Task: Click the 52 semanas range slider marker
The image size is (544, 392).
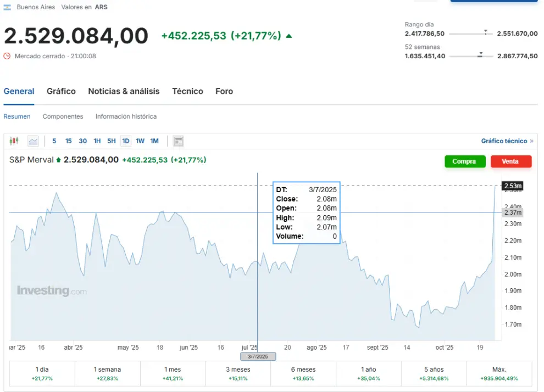Action: pyautogui.click(x=480, y=55)
